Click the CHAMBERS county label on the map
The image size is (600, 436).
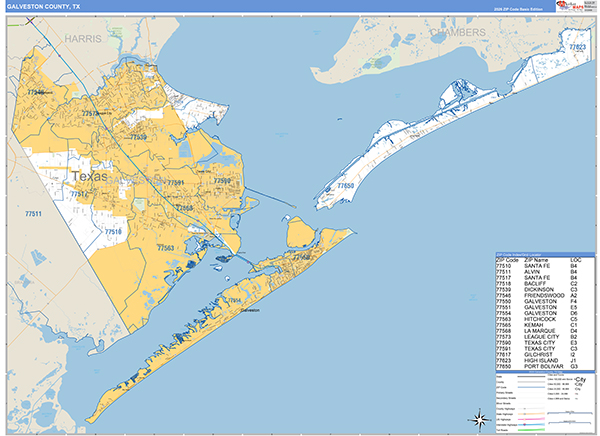point(458,33)
